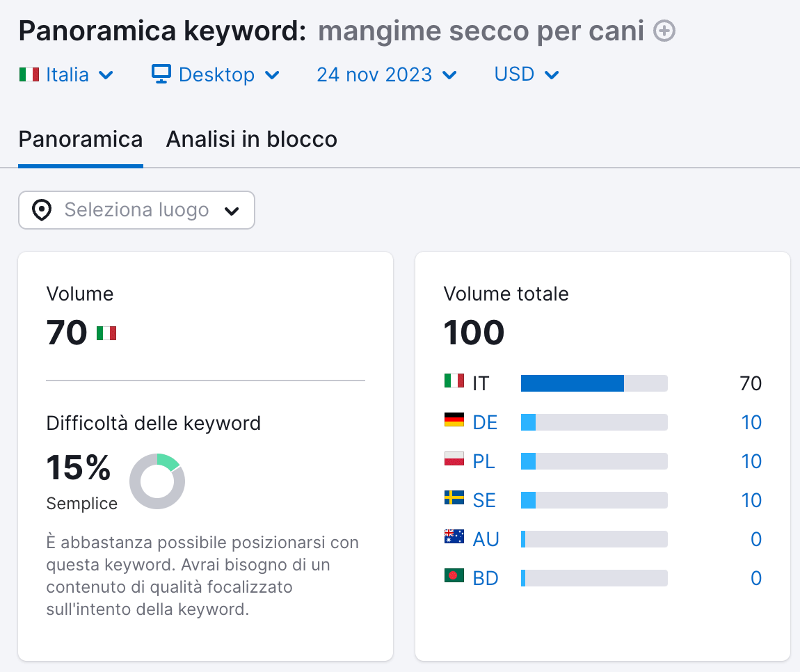Screen dimensions: 800x672
Task: Switch to the Analisi in blocco tab
Action: [251, 139]
